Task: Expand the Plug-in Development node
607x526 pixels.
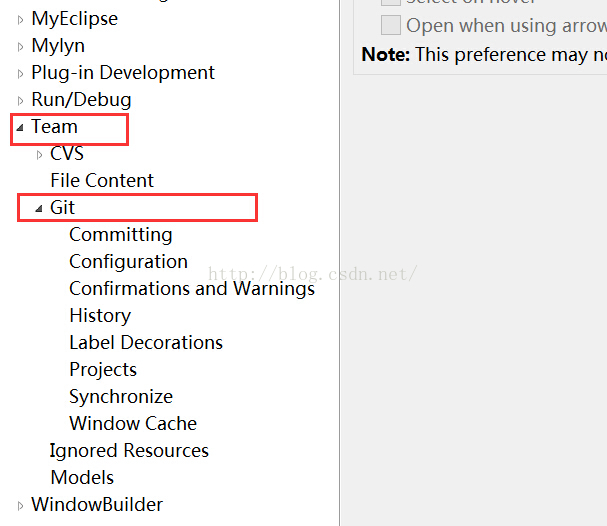Action: (21, 74)
